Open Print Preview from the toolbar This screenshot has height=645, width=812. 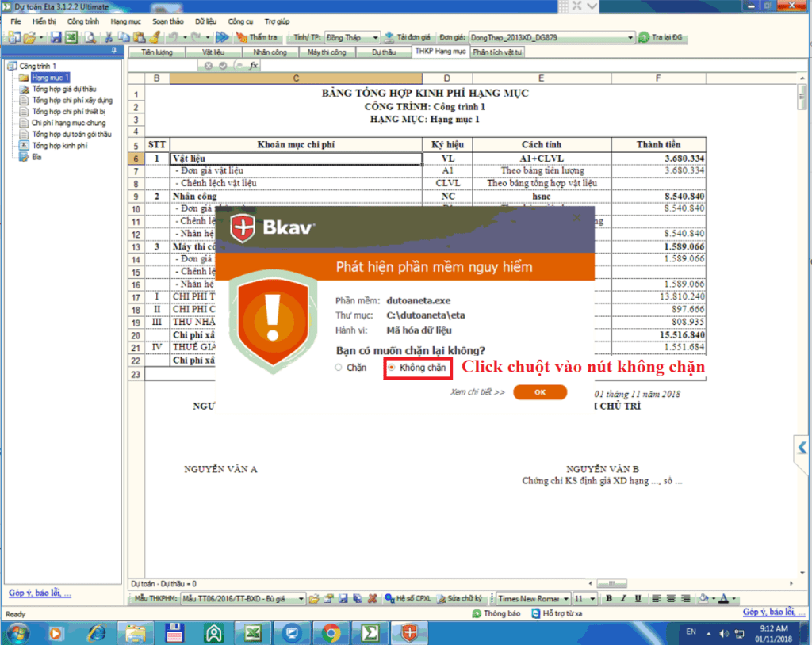90,36
